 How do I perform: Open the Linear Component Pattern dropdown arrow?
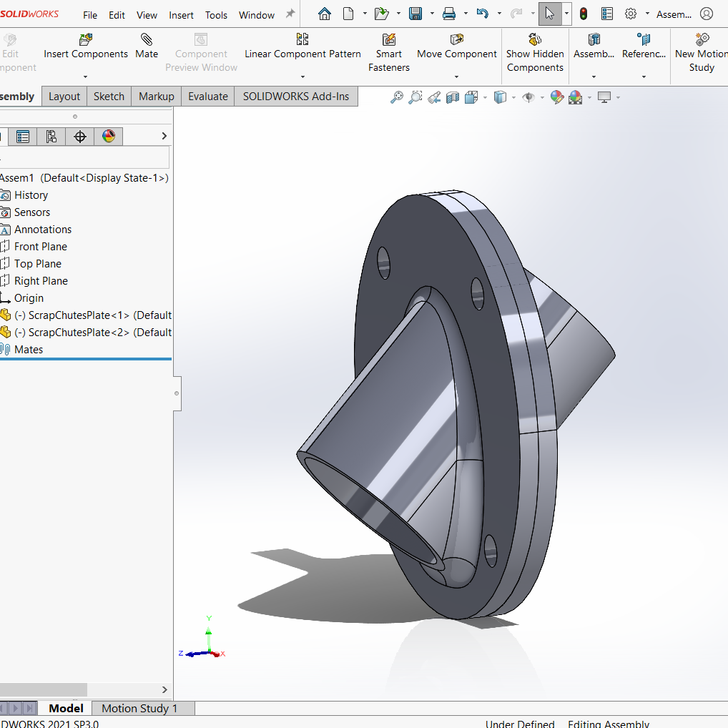[302, 77]
